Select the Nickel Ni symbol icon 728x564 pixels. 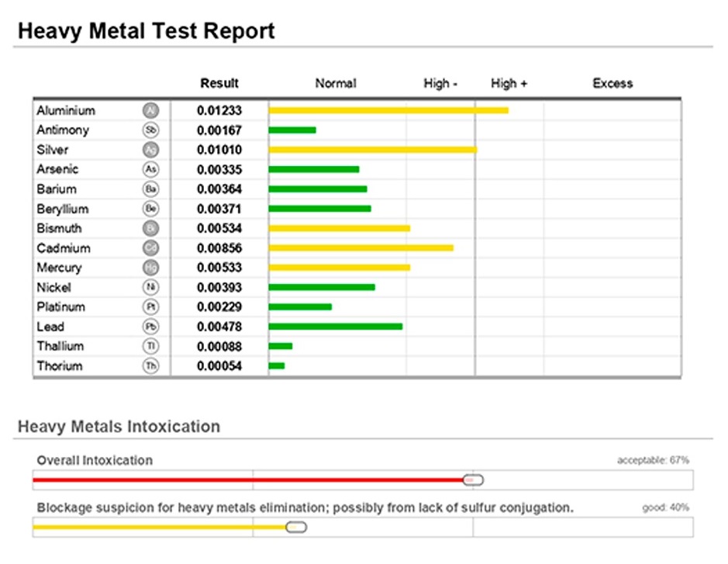coord(150,288)
